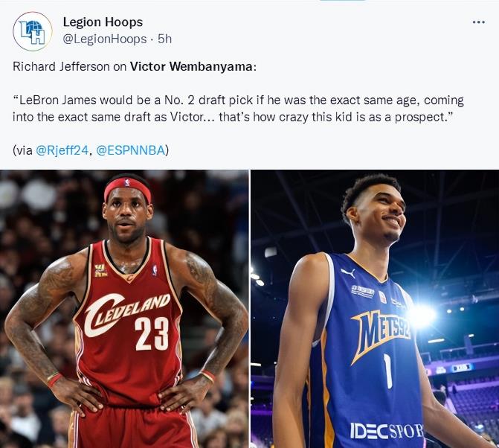Open the Legion Hoops profile avatar

[33, 31]
